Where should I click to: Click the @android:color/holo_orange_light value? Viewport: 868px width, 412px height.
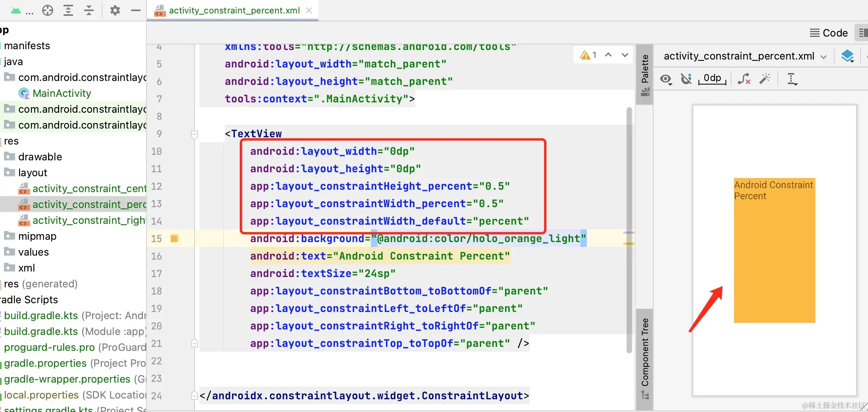[x=478, y=239]
